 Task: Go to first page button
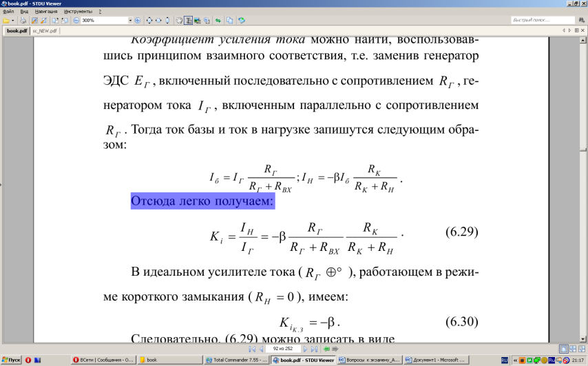click(x=252, y=349)
